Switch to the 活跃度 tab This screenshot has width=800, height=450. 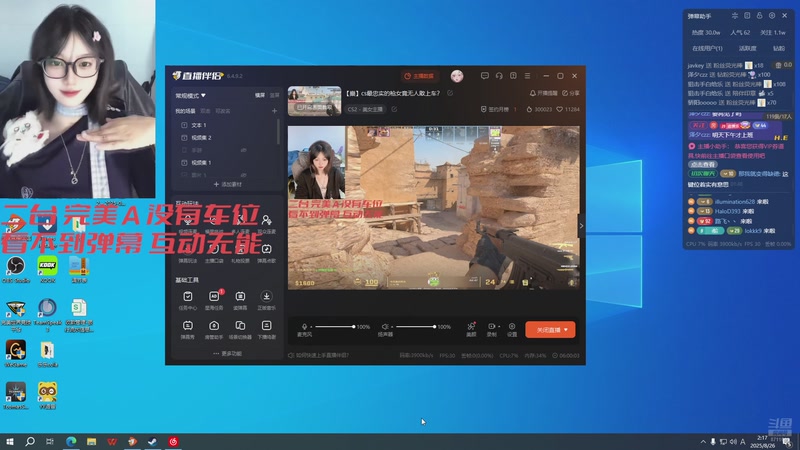(x=747, y=48)
